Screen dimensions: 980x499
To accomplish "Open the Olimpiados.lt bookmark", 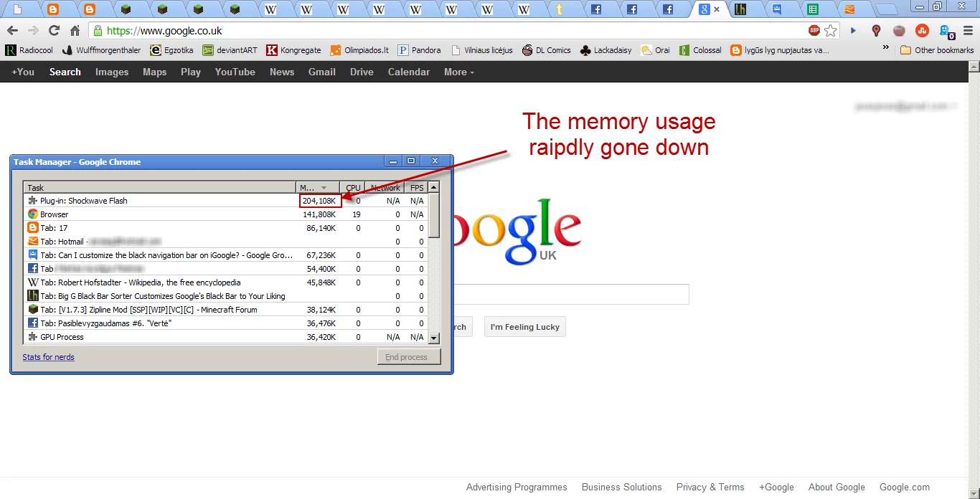I will coord(359,50).
